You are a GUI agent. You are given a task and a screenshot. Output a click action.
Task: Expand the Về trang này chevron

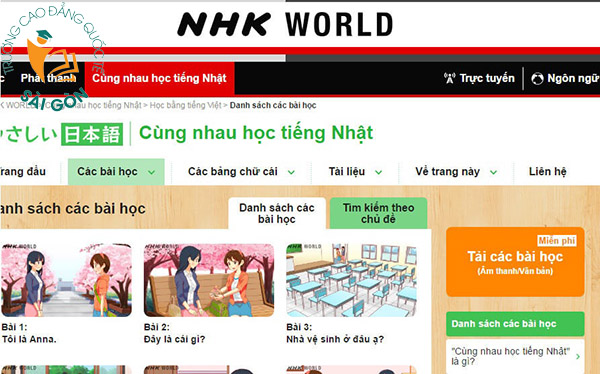[x=494, y=172]
